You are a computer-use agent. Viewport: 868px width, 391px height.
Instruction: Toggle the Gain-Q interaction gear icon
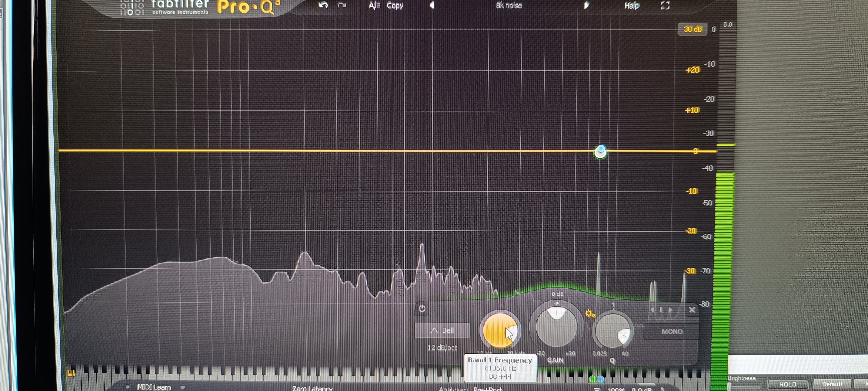(x=590, y=314)
